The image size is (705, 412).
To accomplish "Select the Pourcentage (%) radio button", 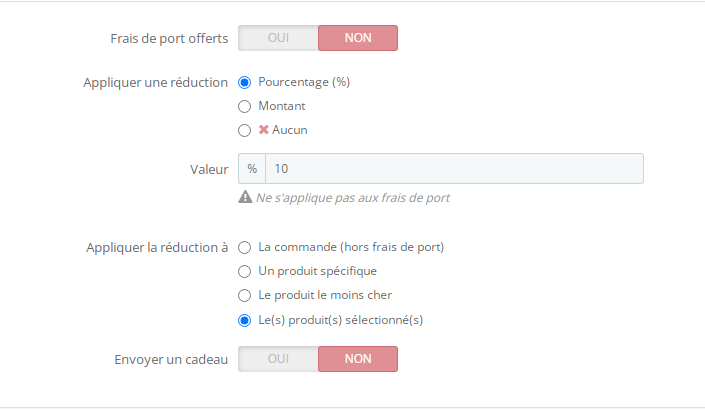I will click(x=244, y=82).
